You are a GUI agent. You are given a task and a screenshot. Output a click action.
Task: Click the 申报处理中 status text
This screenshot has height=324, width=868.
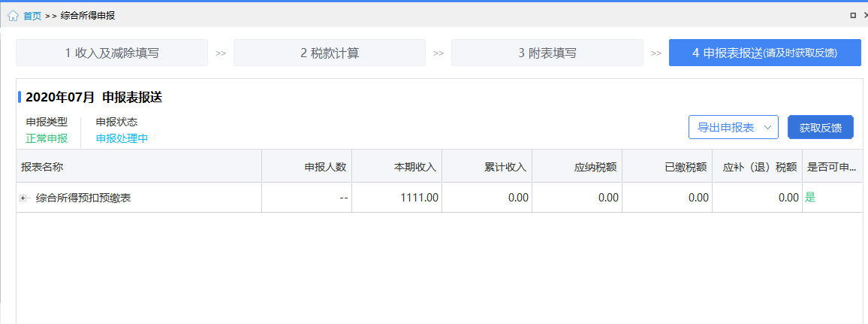pyautogui.click(x=122, y=138)
